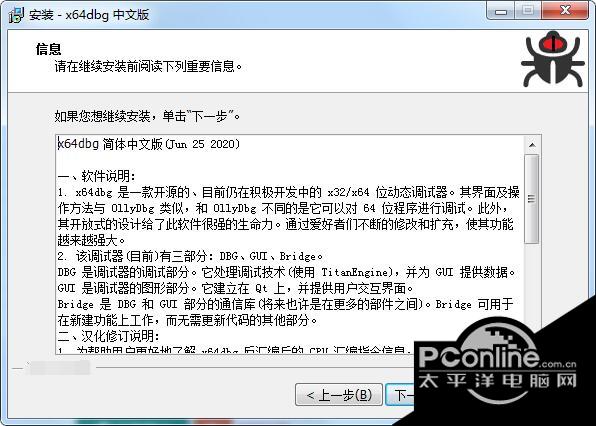
Task: Click the line starting DBG 是调试器的调试部分
Action: (x=287, y=272)
